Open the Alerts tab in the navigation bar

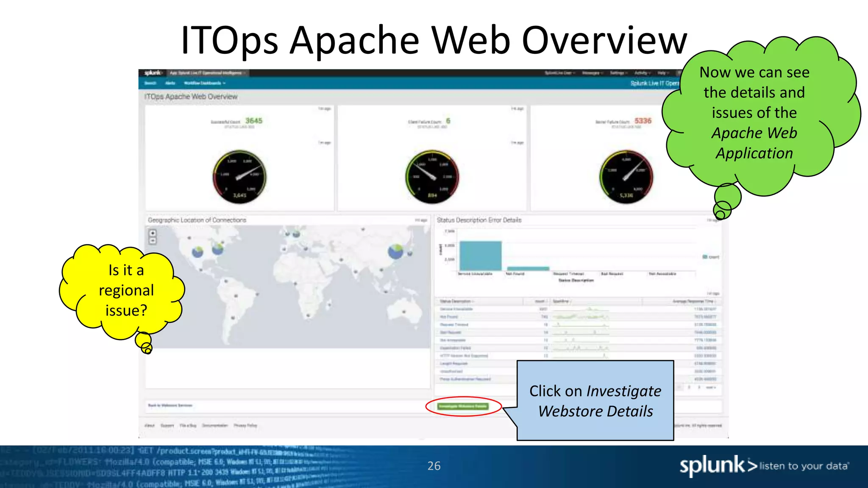pos(170,83)
